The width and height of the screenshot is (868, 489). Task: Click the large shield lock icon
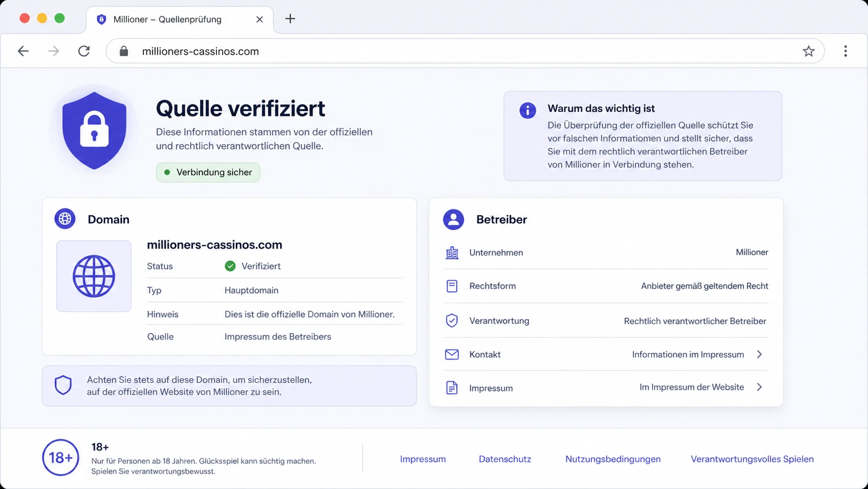(94, 130)
